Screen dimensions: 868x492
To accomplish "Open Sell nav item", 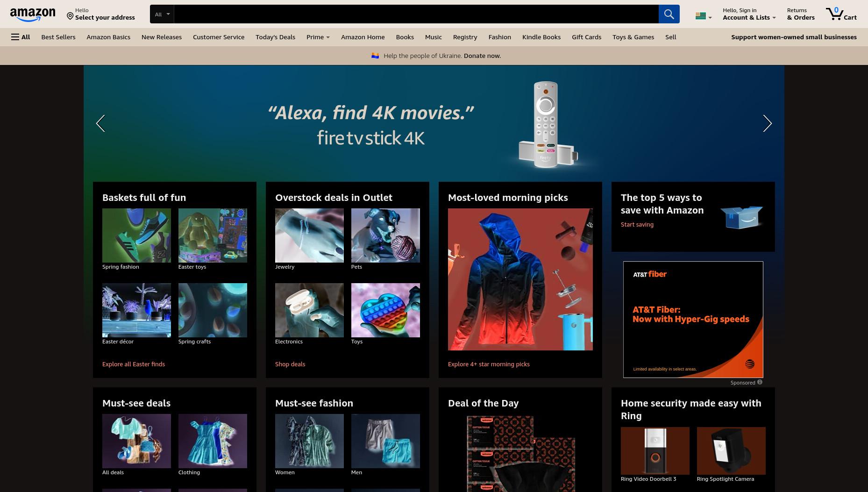I will pos(671,37).
